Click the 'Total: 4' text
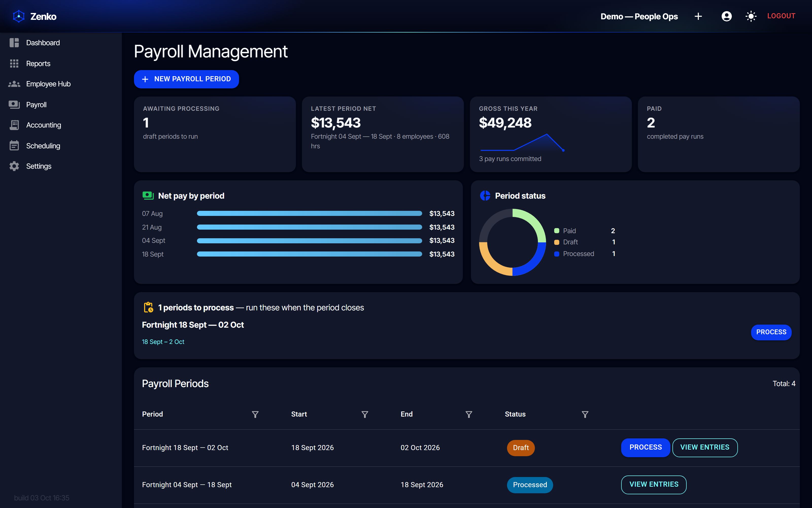The width and height of the screenshot is (812, 508). [x=784, y=384]
